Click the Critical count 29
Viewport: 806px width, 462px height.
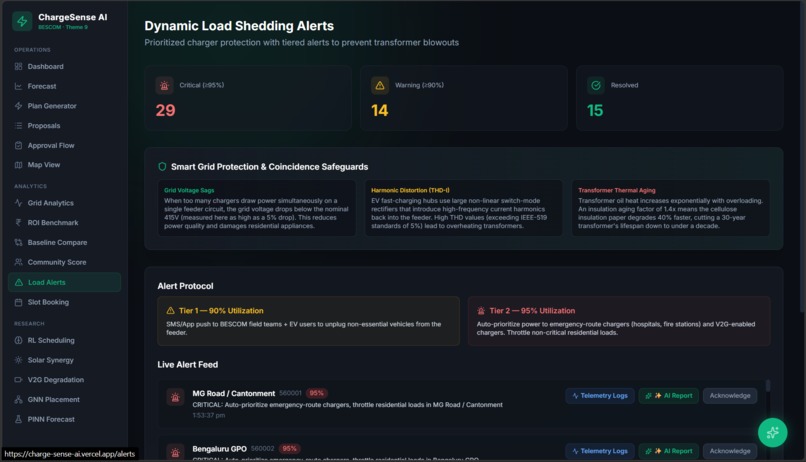coord(166,110)
